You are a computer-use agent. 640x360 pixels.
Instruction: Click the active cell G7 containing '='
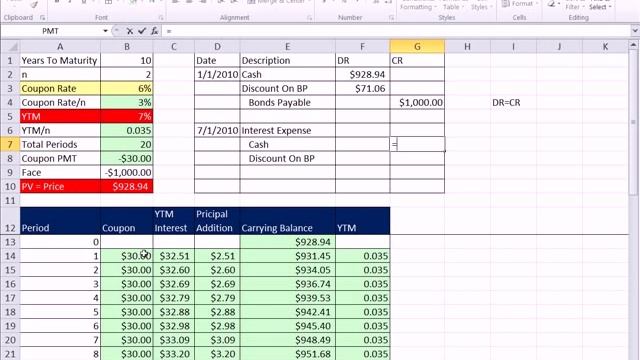(x=417, y=144)
